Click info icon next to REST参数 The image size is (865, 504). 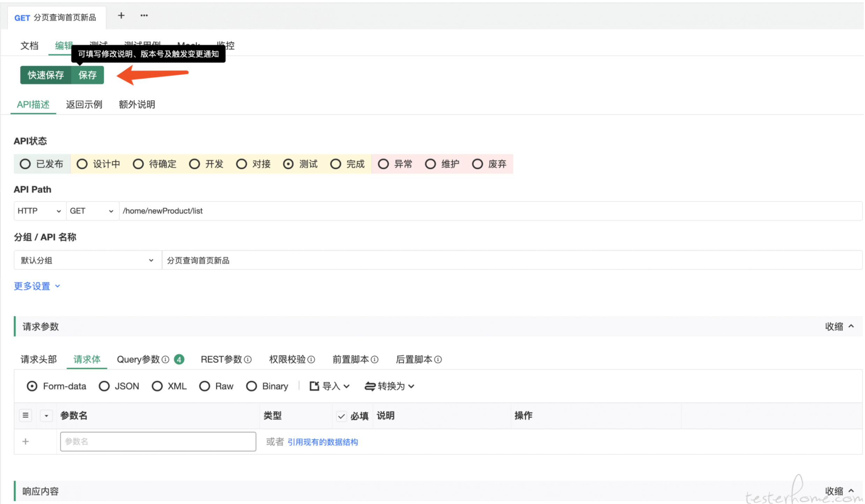[248, 360]
